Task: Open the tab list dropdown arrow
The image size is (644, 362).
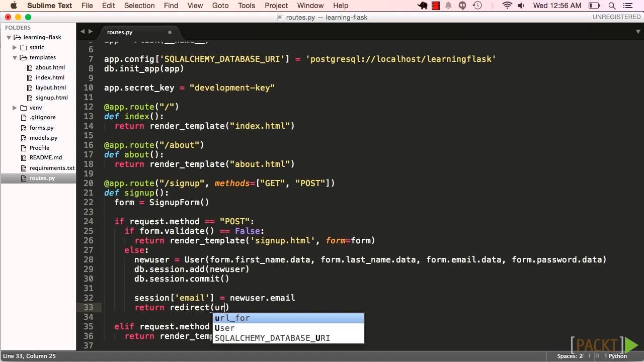Action: pyautogui.click(x=637, y=31)
